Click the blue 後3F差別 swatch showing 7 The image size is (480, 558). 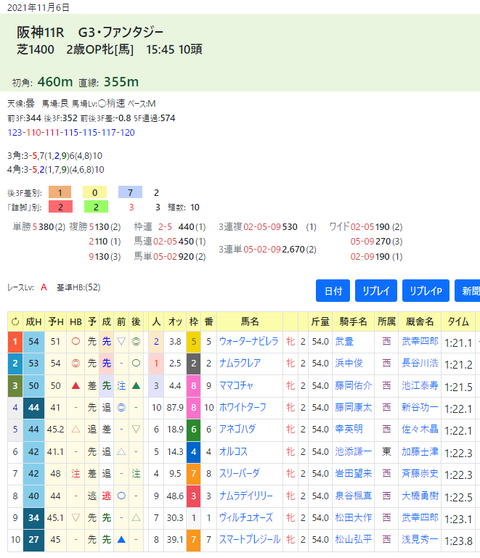[130, 193]
